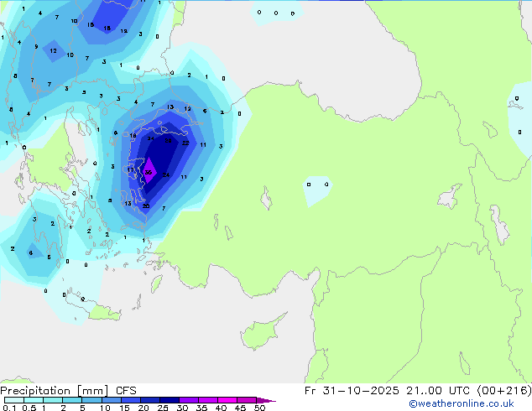
Task: Click the 'CFS' model label
Action: click(126, 391)
